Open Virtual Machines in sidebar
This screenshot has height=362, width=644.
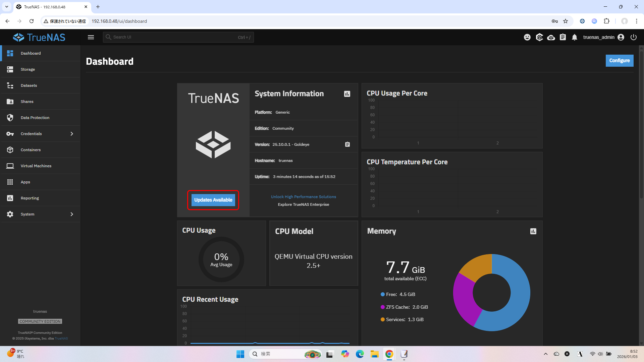click(36, 166)
